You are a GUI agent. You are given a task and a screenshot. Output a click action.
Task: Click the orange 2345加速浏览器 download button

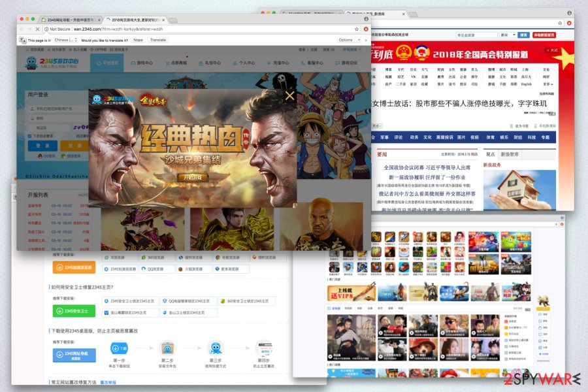[x=74, y=267]
